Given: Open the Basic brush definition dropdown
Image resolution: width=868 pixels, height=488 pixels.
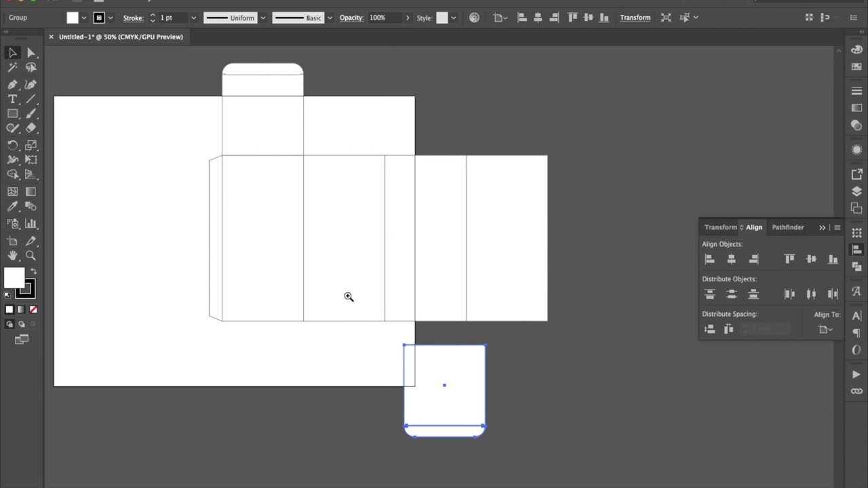Looking at the screenshot, I should 330,18.
